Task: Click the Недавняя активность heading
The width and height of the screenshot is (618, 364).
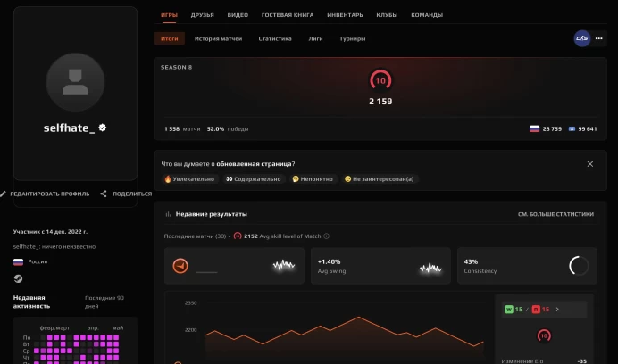Action: click(x=31, y=302)
